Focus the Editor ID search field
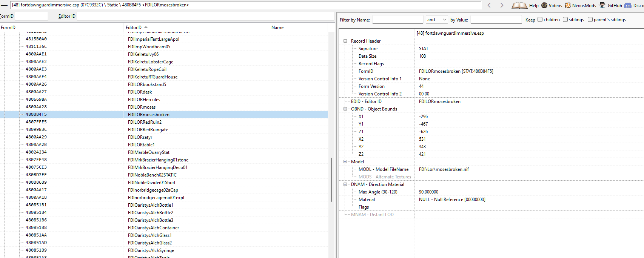 click(x=205, y=16)
